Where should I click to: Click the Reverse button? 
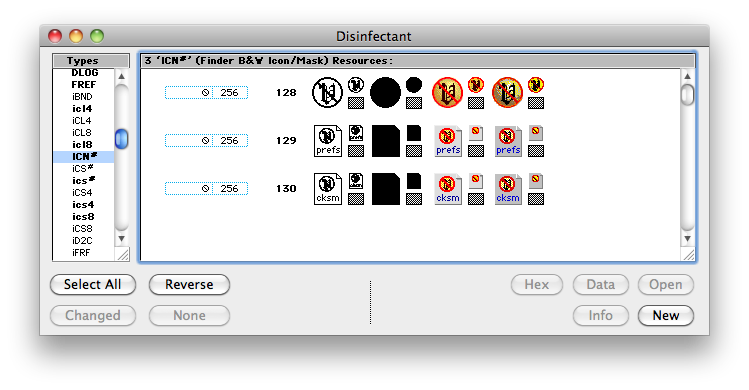click(189, 284)
